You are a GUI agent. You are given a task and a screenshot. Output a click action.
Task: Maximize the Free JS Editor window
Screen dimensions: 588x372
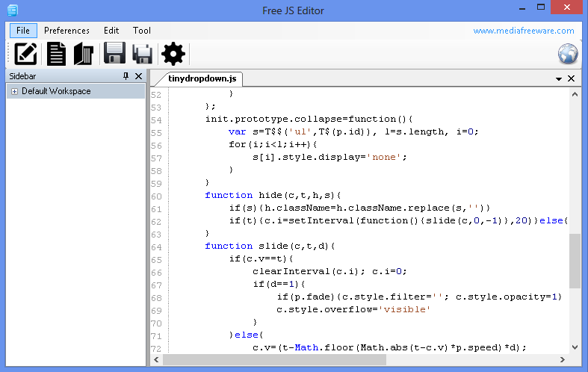click(541, 7)
